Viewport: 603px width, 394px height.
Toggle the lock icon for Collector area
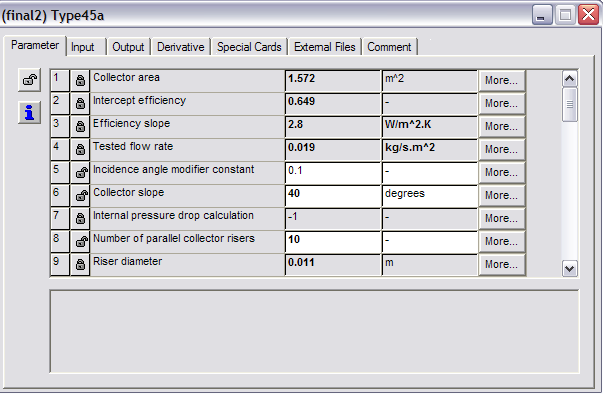coord(80,81)
